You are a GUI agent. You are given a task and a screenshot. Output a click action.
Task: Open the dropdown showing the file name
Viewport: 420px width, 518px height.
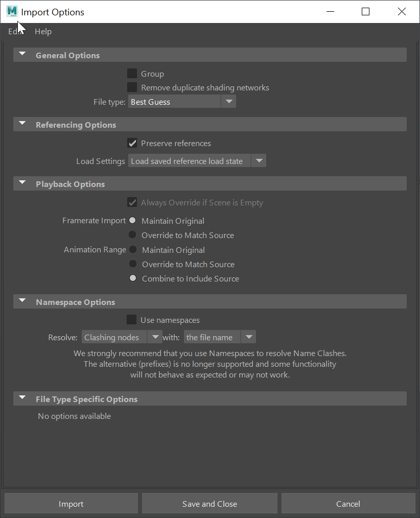tap(248, 337)
